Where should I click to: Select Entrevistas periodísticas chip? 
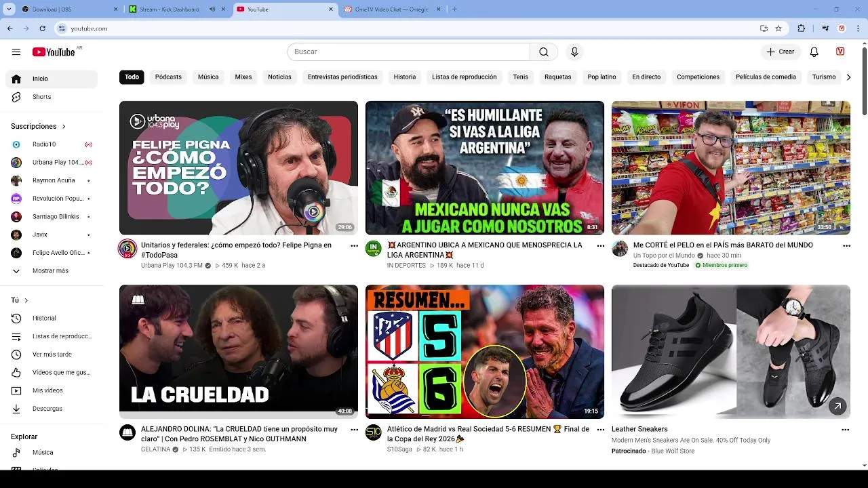coord(342,77)
